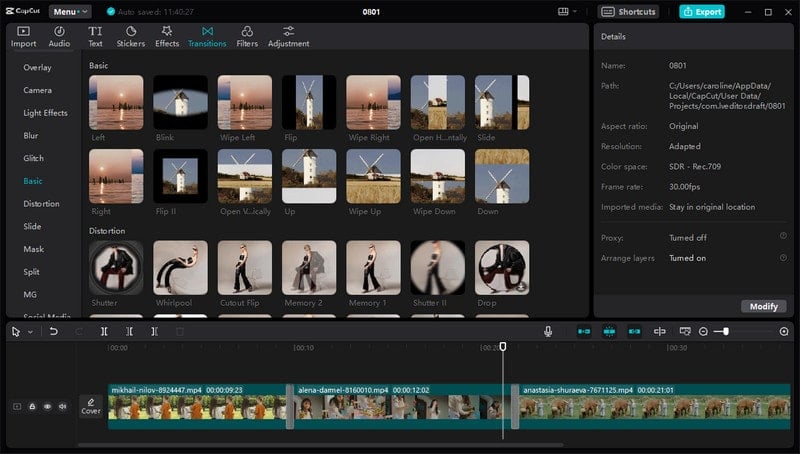The height and width of the screenshot is (454, 800).
Task: Open the Text tab
Action: click(x=95, y=37)
